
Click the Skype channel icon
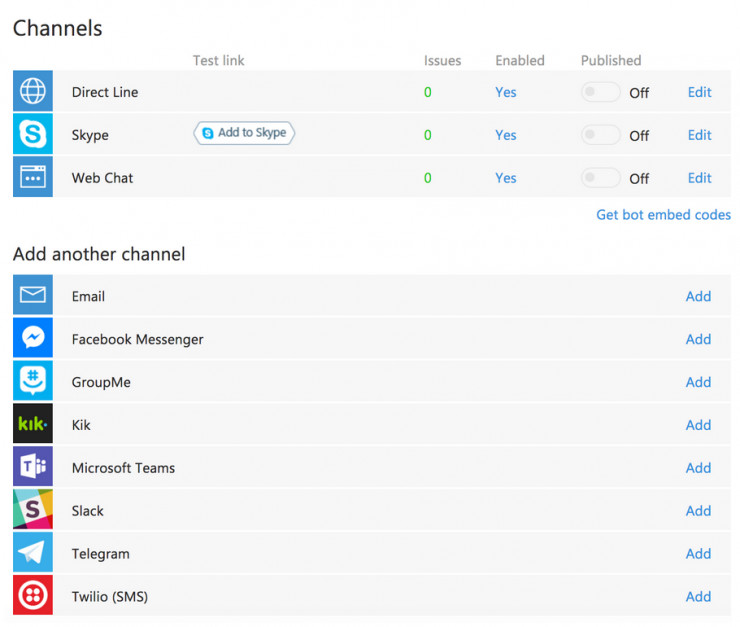tap(32, 135)
